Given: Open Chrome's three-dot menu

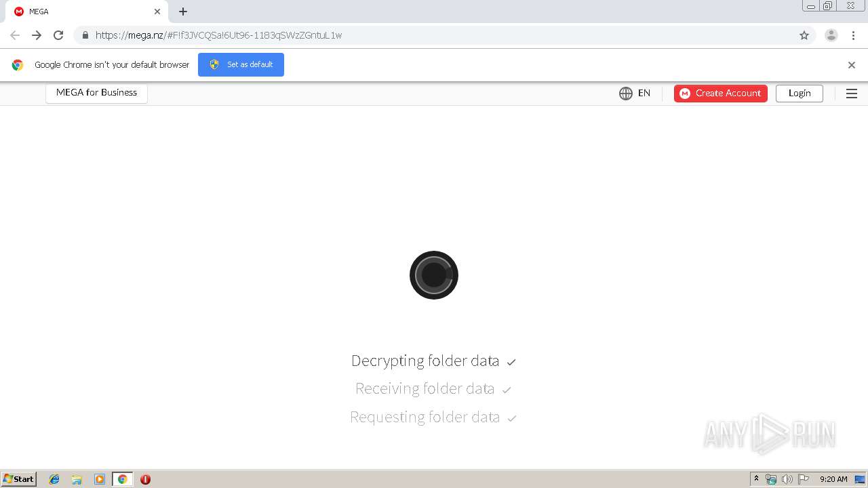Looking at the screenshot, I should 853,35.
